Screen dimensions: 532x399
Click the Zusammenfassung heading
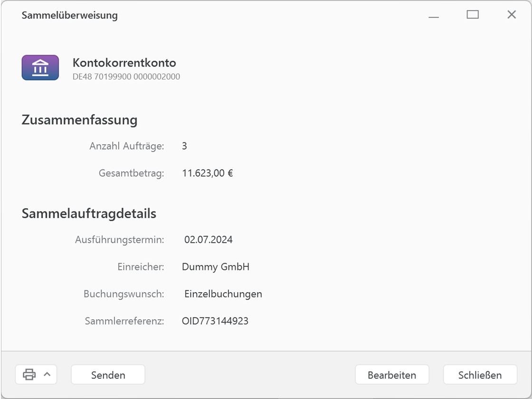[79, 120]
